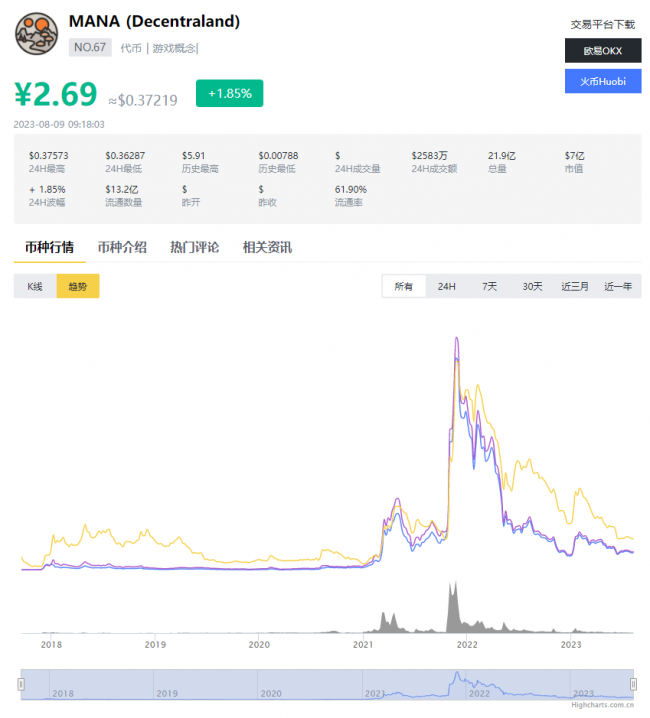Click the Highcharts.com.cn credit link
The image size is (650, 718).
[602, 705]
